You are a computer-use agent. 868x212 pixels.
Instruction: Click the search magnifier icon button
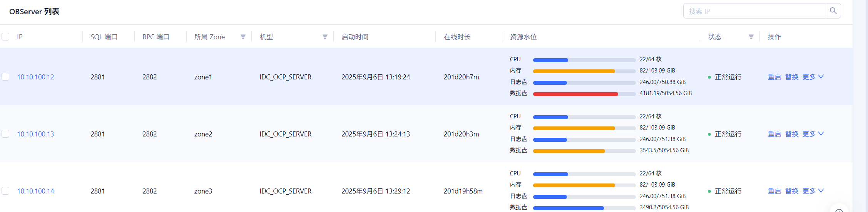pos(833,11)
